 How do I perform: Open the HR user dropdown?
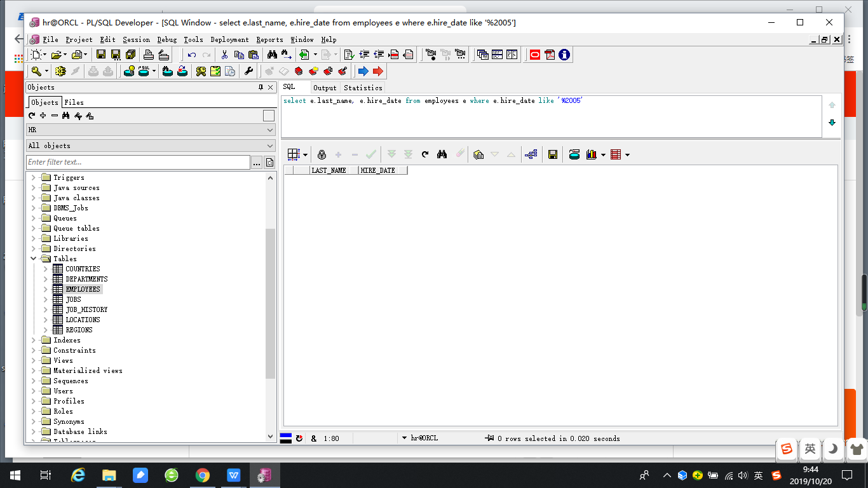coord(151,130)
